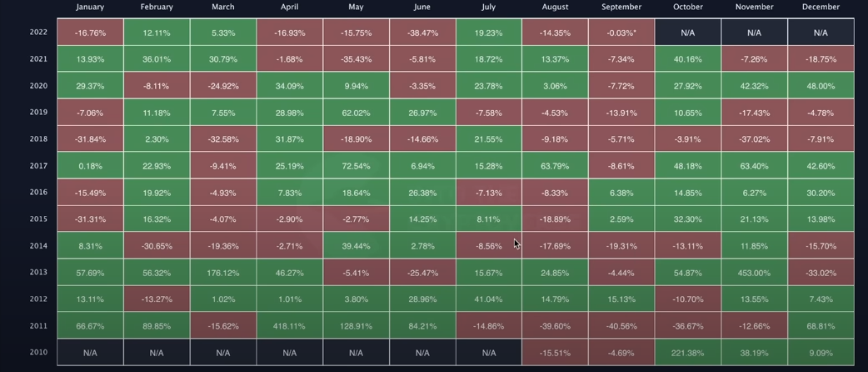Click the -37.02% cell for November 2018
Viewport: 868px width, 372px height.
pyautogui.click(x=754, y=139)
